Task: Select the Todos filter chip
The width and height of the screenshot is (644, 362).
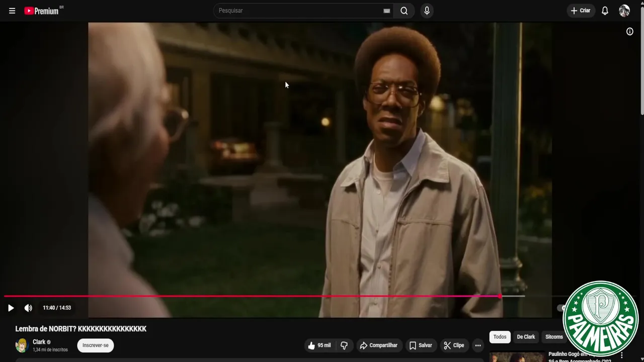Action: (x=500, y=337)
